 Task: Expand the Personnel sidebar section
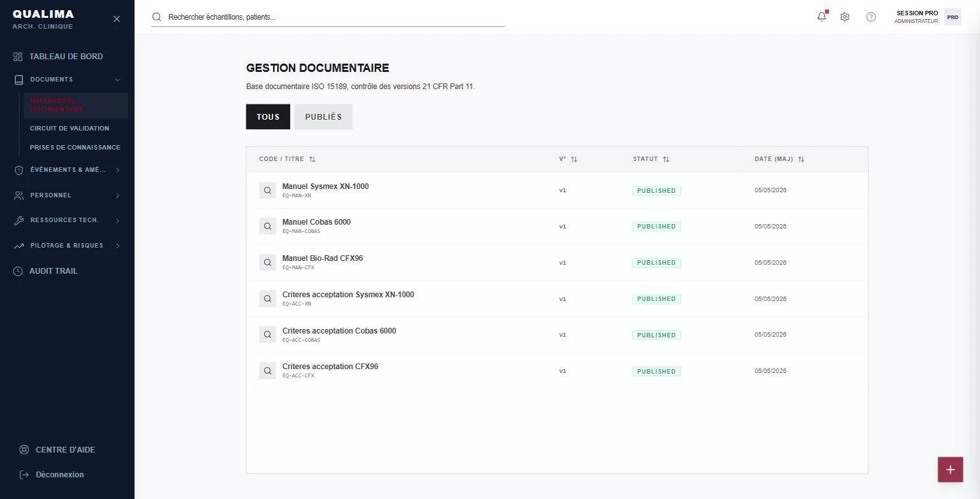click(67, 195)
